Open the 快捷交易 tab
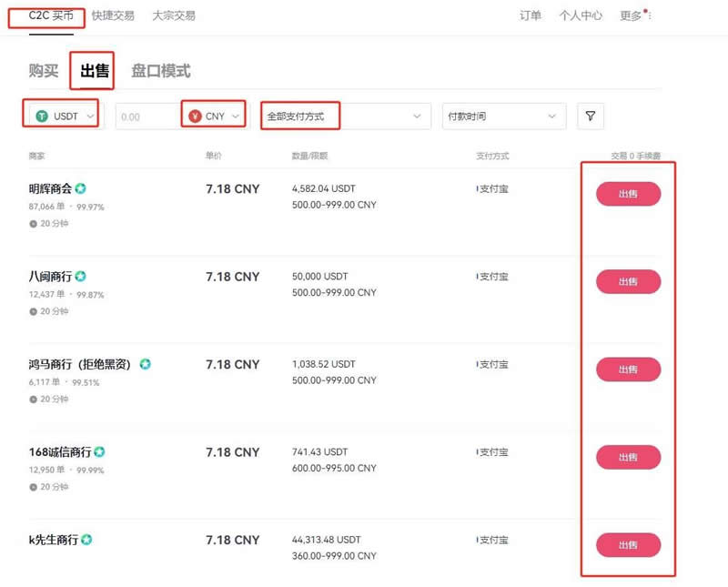Image resolution: width=728 pixels, height=587 pixels. coord(113,15)
